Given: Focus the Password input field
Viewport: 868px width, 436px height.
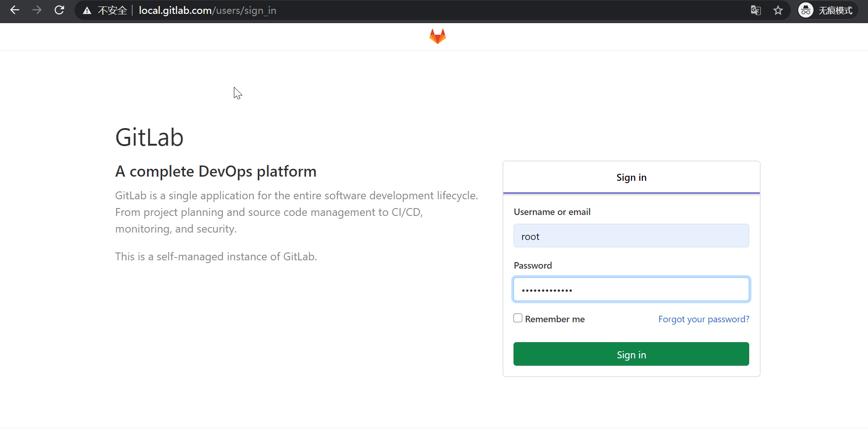Looking at the screenshot, I should click(x=631, y=289).
